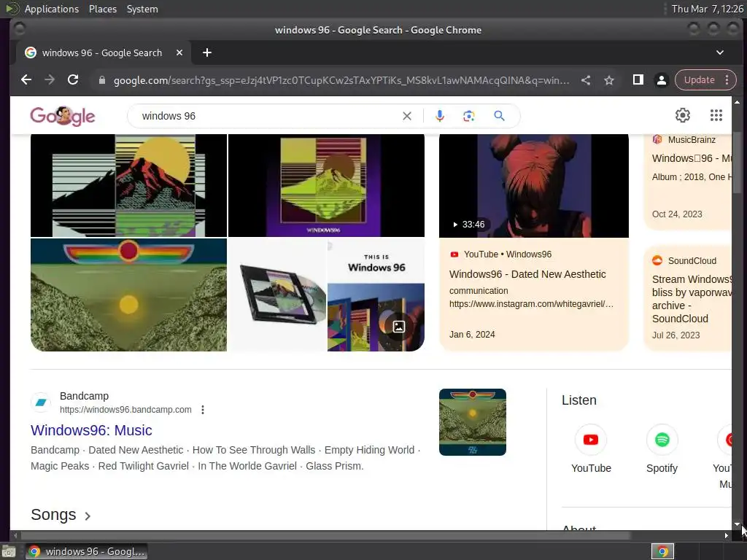
Task: Click the images icon on thumbnails
Action: click(x=399, y=326)
